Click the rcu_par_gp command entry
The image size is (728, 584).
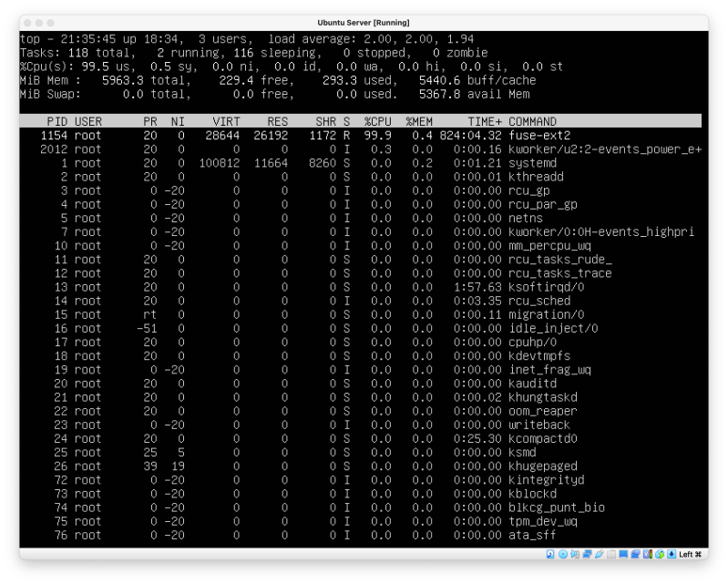[543, 205]
